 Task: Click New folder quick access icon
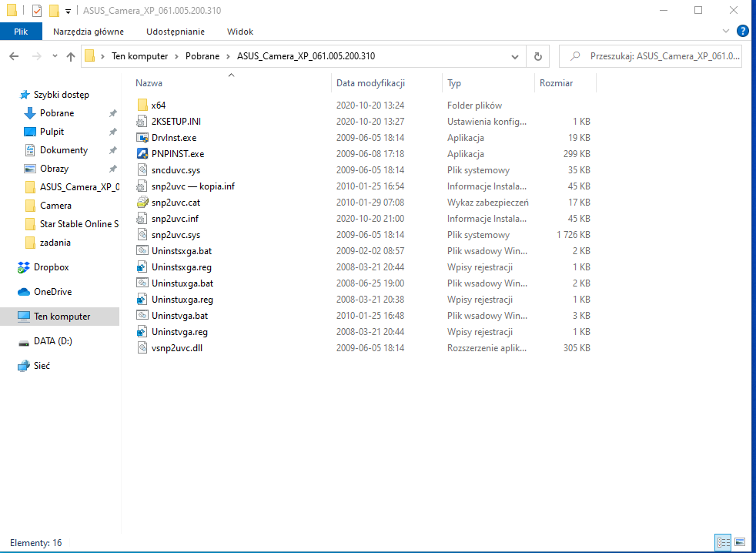pyautogui.click(x=54, y=11)
